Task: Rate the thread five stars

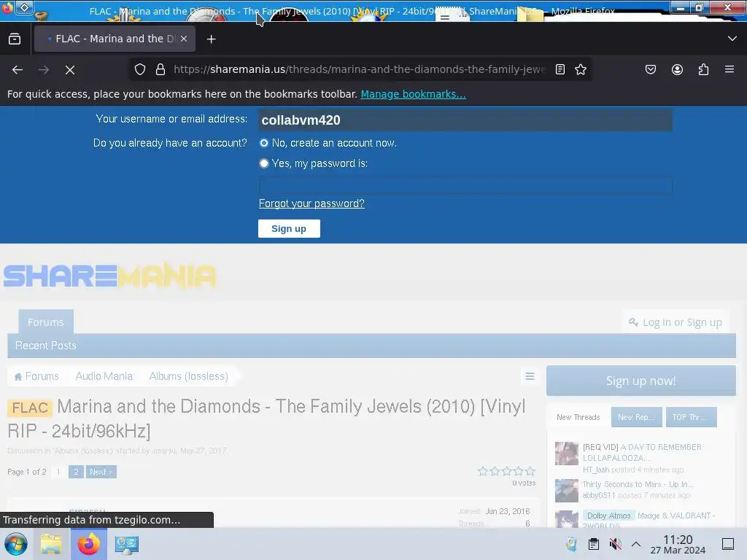Action: point(530,472)
